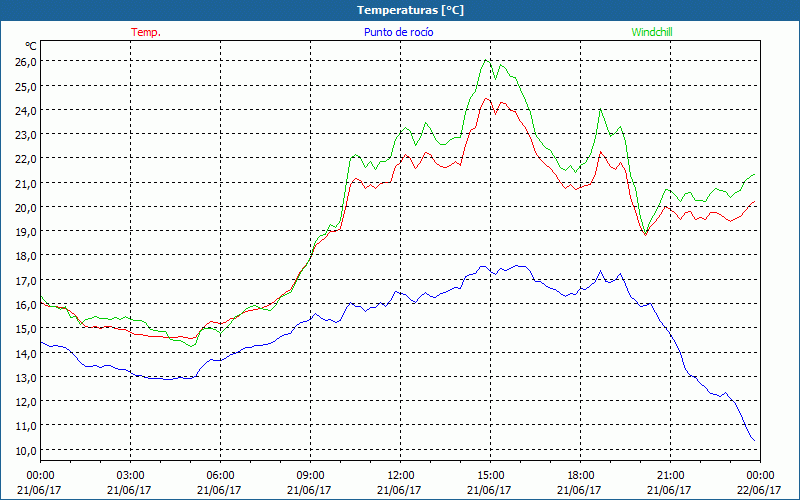The width and height of the screenshot is (800, 500).
Task: Click the 26,0 y-axis value
Action: pyautogui.click(x=27, y=62)
